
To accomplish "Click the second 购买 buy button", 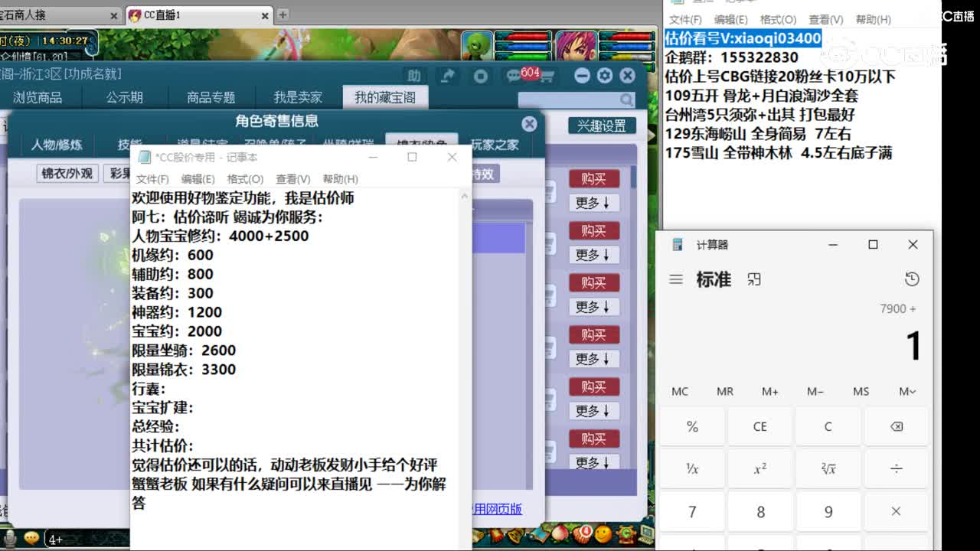I will pyautogui.click(x=593, y=230).
